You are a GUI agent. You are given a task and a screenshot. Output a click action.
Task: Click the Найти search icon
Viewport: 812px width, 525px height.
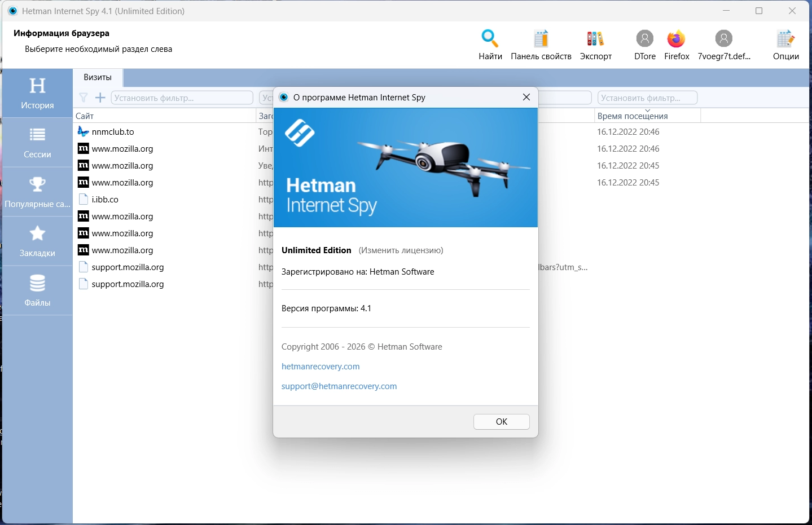click(x=490, y=38)
